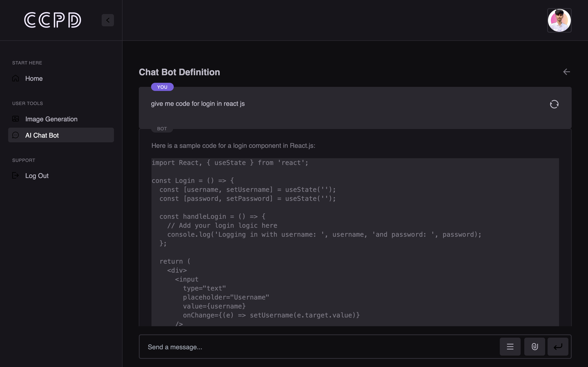Viewport: 588px width, 367px height.
Task: Click the Home house icon
Action: (16, 78)
